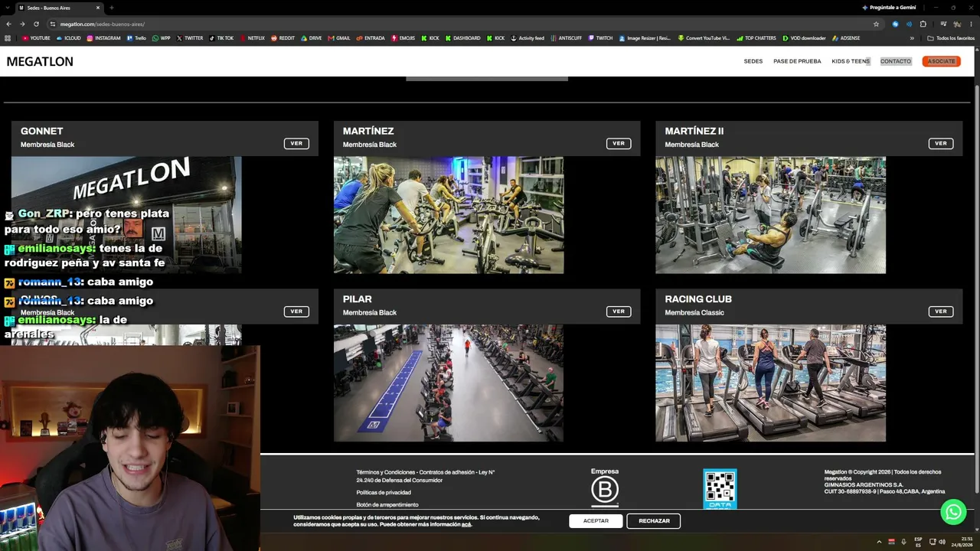View site information for megatlon.com
Viewport: 980px width, 551px height.
(52, 24)
